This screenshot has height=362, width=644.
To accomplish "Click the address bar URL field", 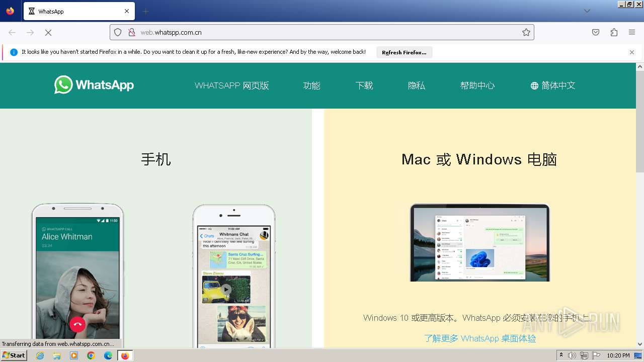I will point(322,32).
